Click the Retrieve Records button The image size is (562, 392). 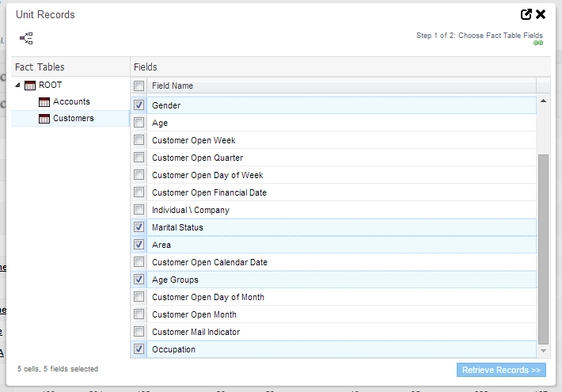[501, 370]
